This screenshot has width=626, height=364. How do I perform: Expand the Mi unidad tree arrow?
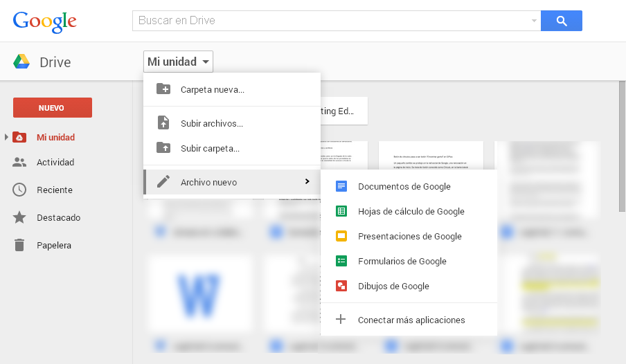(6, 137)
